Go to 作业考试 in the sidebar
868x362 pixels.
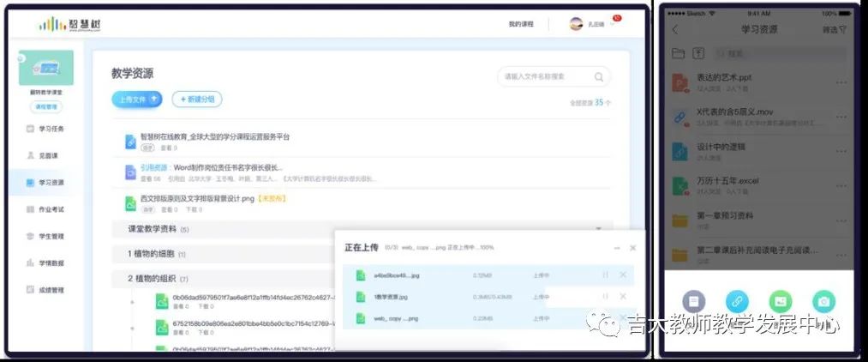(x=51, y=209)
